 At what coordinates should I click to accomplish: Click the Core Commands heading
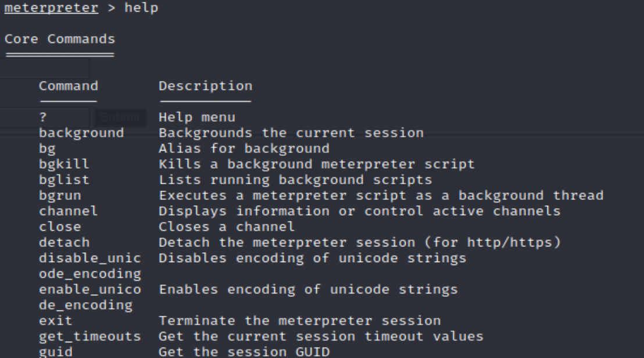click(60, 39)
